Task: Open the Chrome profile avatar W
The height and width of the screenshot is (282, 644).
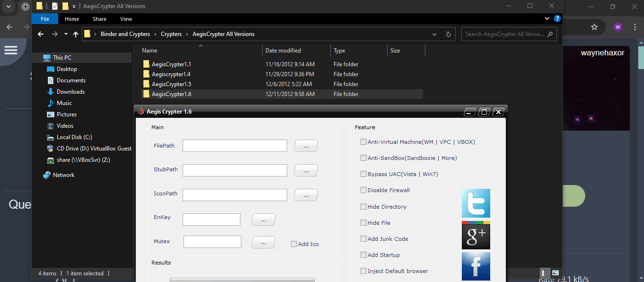Action: pyautogui.click(x=618, y=27)
